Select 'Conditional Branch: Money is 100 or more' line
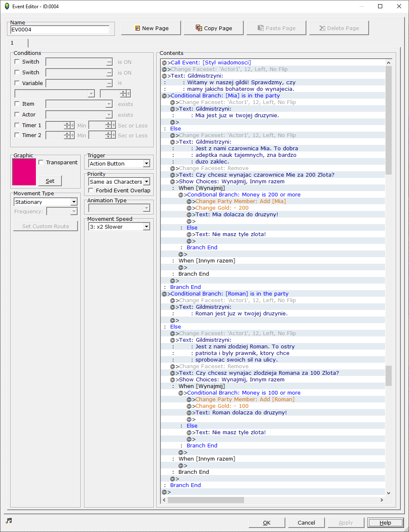 [273, 393]
